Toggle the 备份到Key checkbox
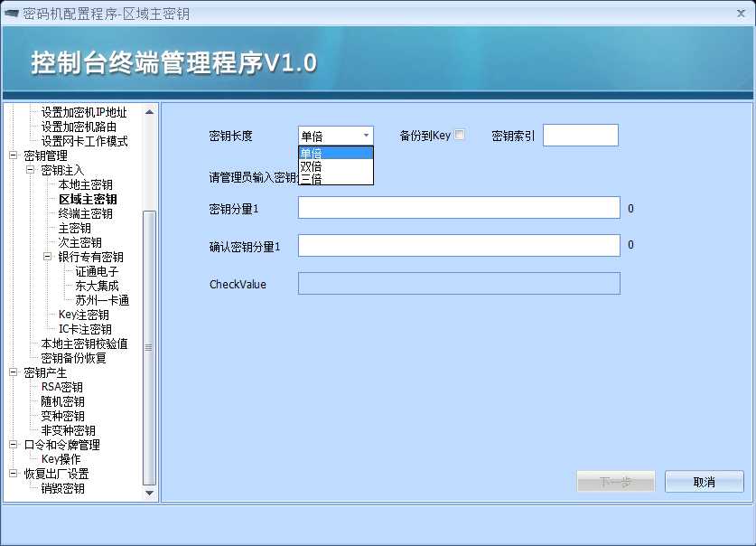This screenshot has width=756, height=546. [460, 135]
